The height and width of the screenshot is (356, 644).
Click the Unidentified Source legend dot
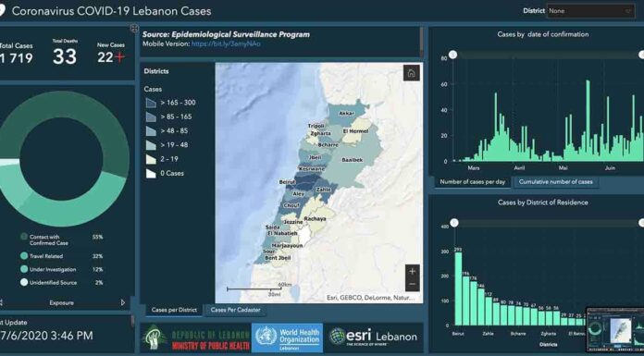click(24, 283)
